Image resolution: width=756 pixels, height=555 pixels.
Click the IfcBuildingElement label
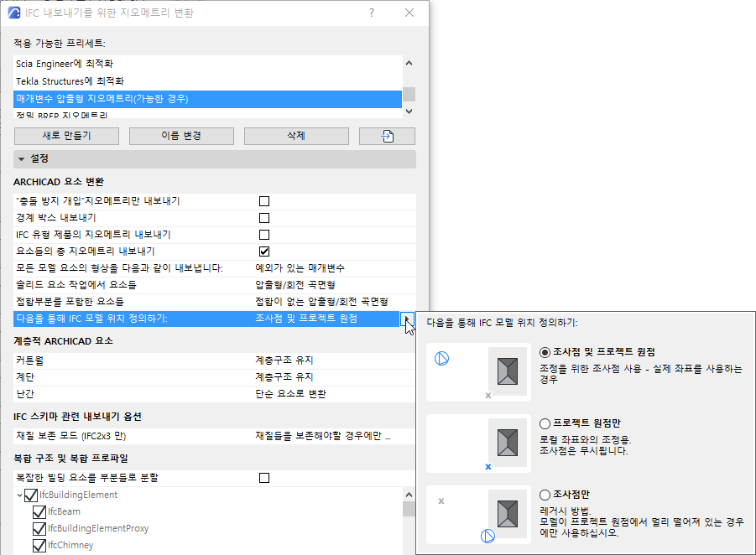78,495
